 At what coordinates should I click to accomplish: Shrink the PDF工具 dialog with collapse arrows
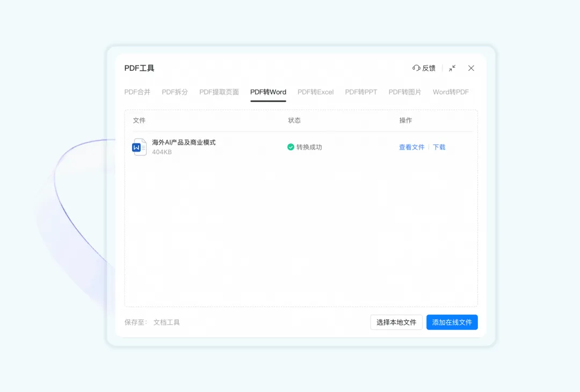452,68
